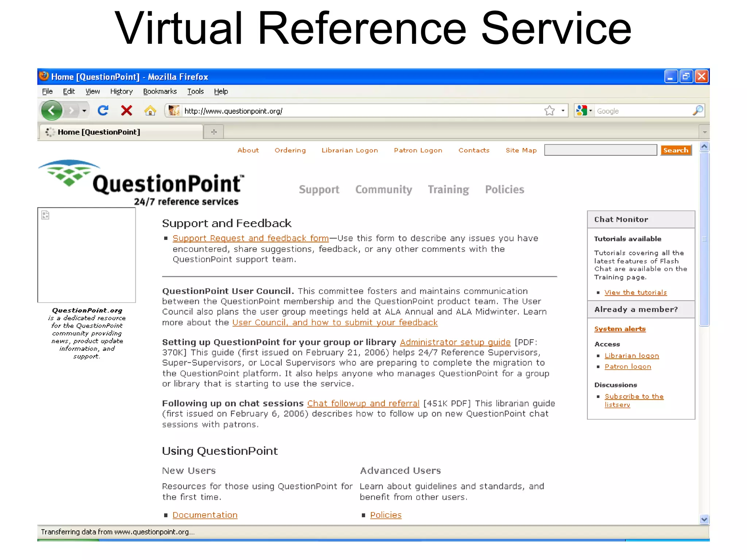Screen dimensions: 747x560
Task: Click the Ordering link
Action: click(x=290, y=150)
